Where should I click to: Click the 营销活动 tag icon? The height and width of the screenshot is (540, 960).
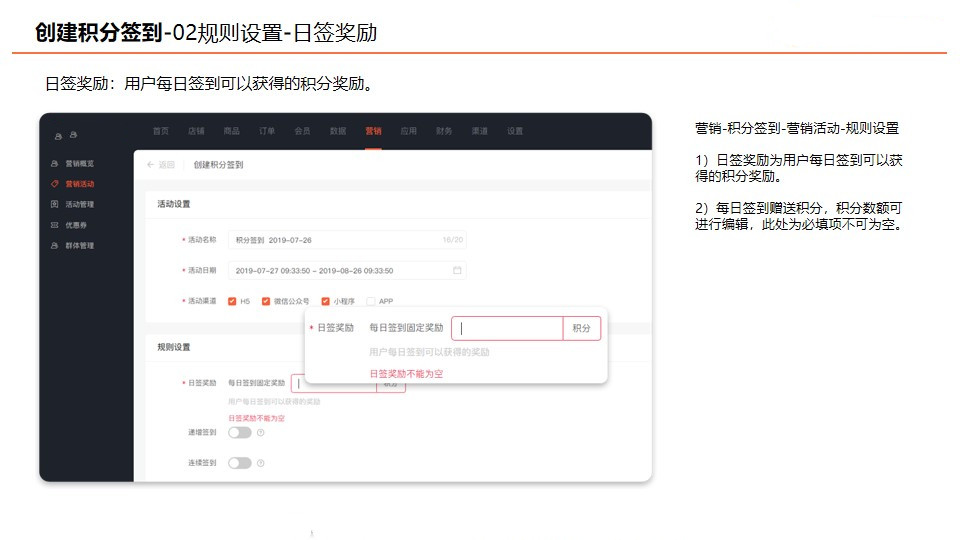tap(54, 184)
